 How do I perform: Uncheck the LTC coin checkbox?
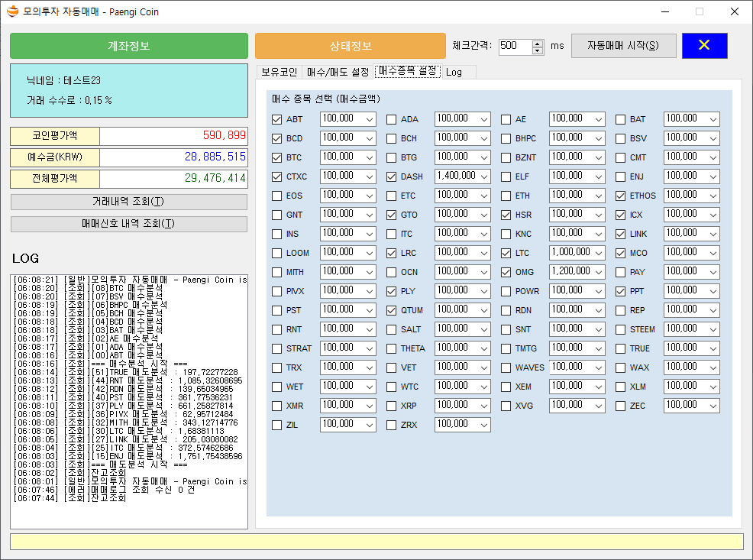pyautogui.click(x=506, y=253)
